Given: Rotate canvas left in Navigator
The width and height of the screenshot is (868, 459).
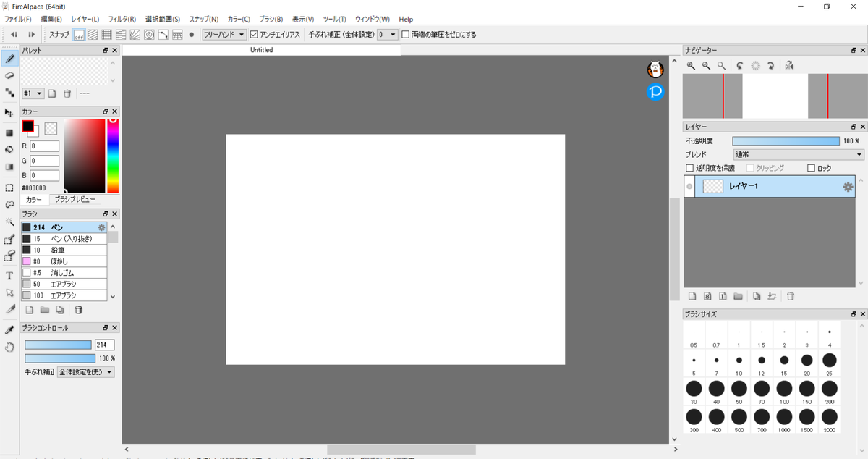Looking at the screenshot, I should (x=739, y=65).
